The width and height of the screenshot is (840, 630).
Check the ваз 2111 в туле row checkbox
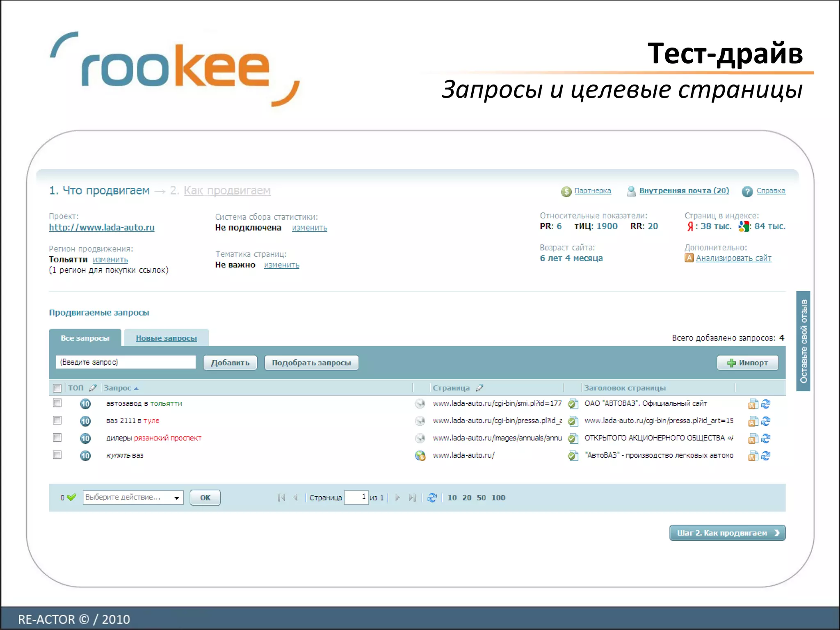coord(57,420)
